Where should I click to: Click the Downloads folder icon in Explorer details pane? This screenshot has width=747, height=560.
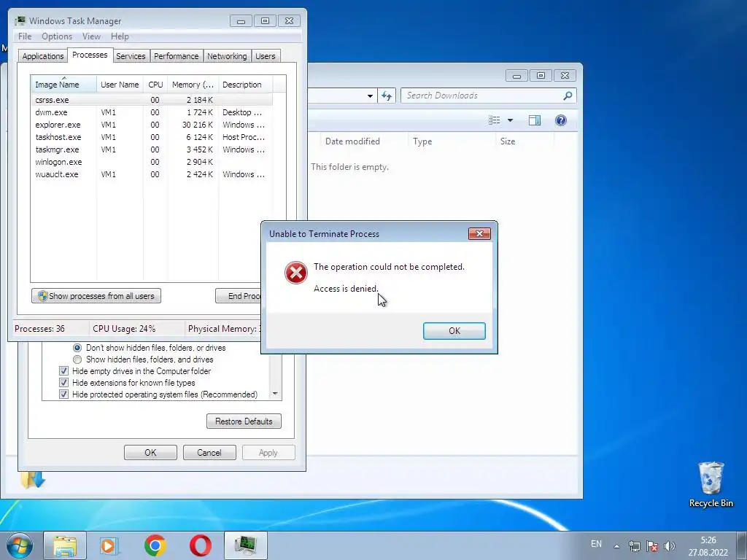32,480
